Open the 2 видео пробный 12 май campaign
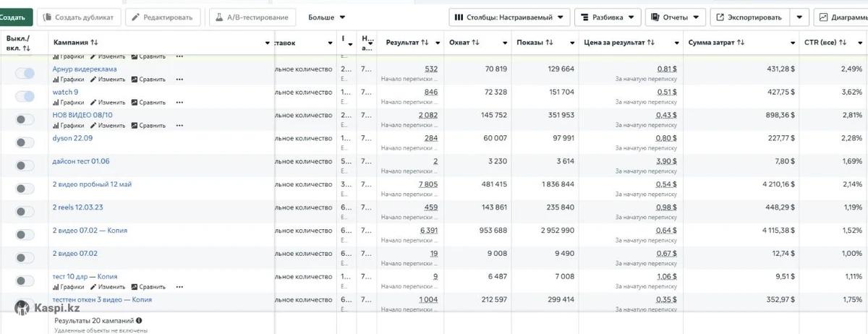 pyautogui.click(x=92, y=184)
